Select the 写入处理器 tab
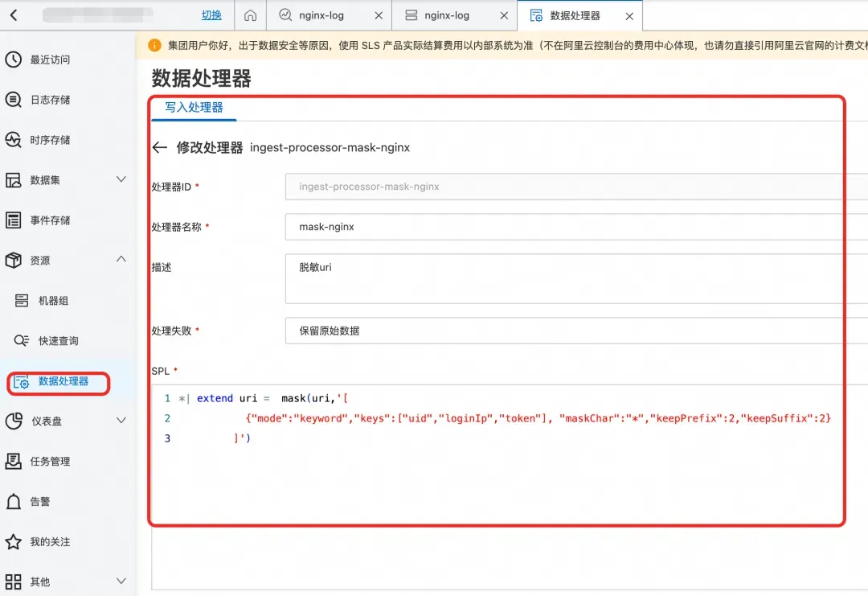 [194, 108]
